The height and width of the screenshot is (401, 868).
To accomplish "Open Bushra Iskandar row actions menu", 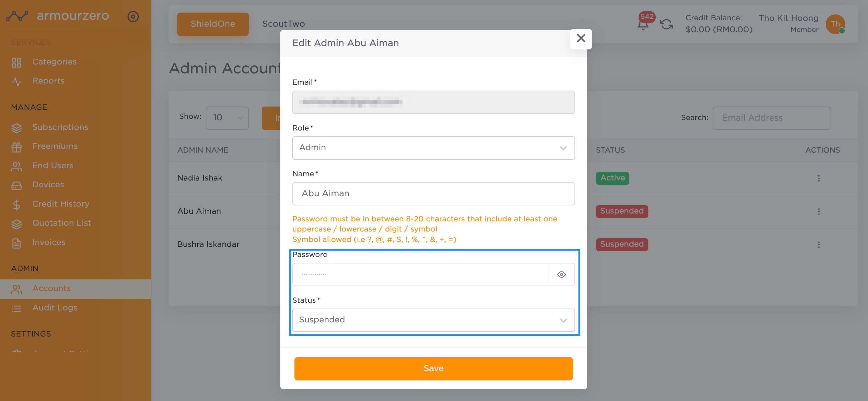I will click(819, 244).
